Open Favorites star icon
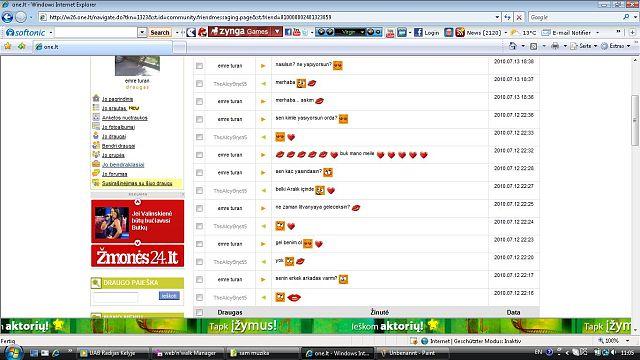This screenshot has height=360, width=640. tap(8, 47)
